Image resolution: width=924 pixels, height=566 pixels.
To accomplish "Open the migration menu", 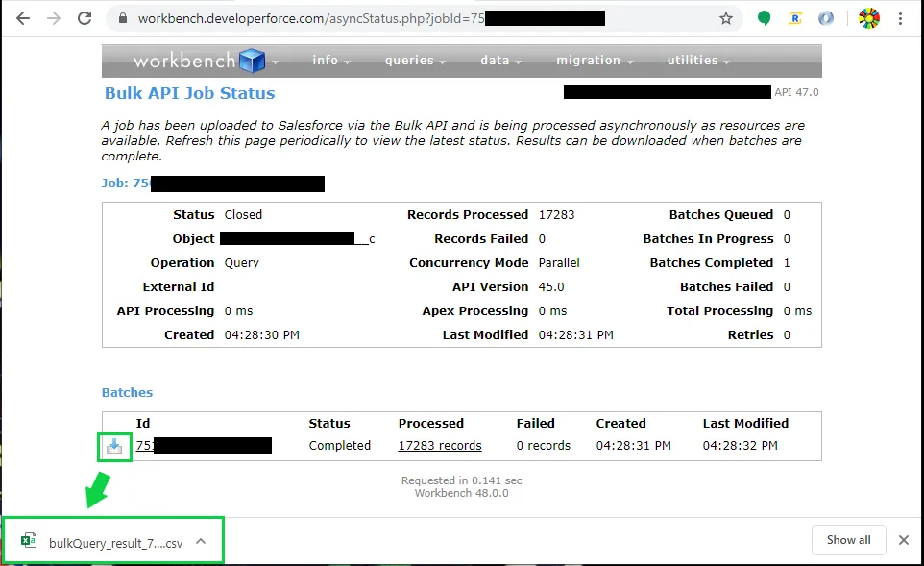I will (x=595, y=61).
